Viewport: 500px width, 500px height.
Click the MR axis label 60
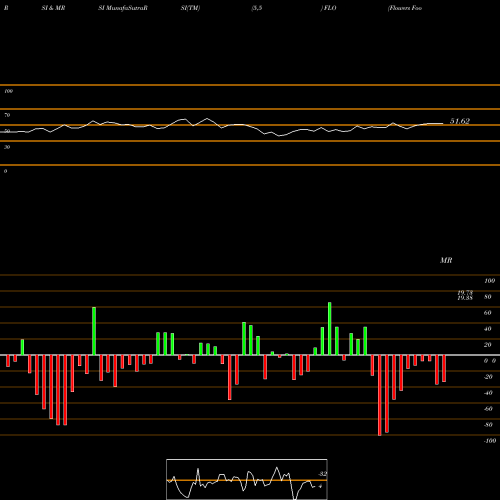tap(488, 313)
